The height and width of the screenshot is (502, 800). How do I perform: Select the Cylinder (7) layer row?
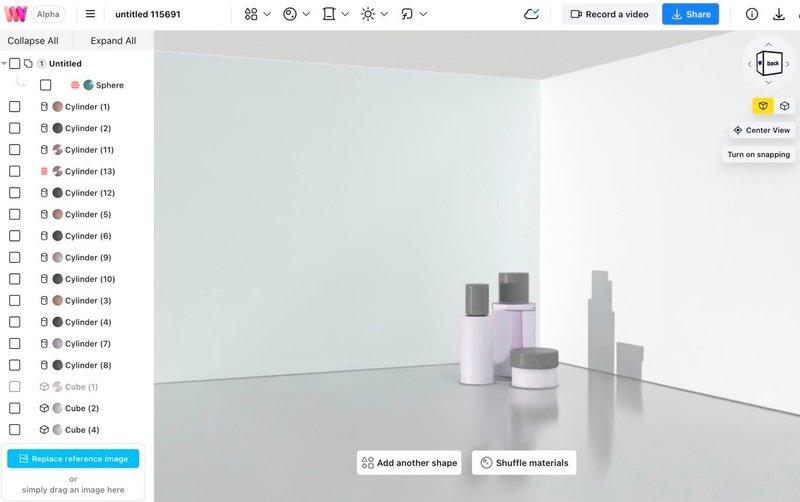click(77, 343)
